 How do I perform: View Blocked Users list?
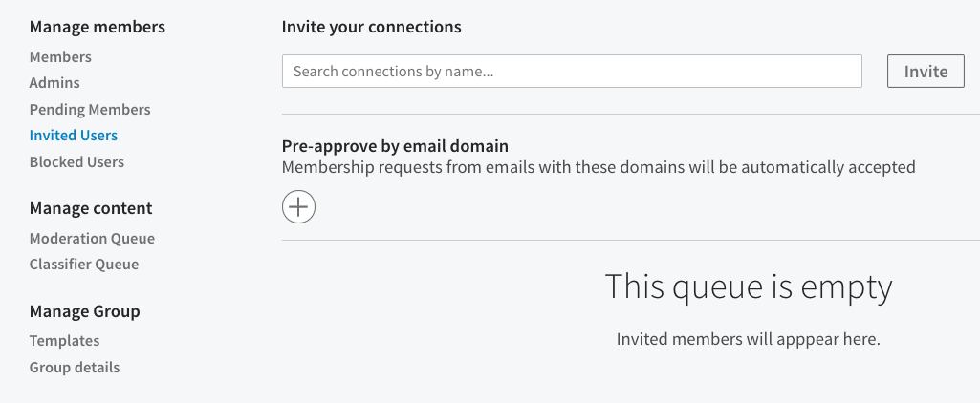[x=76, y=162]
